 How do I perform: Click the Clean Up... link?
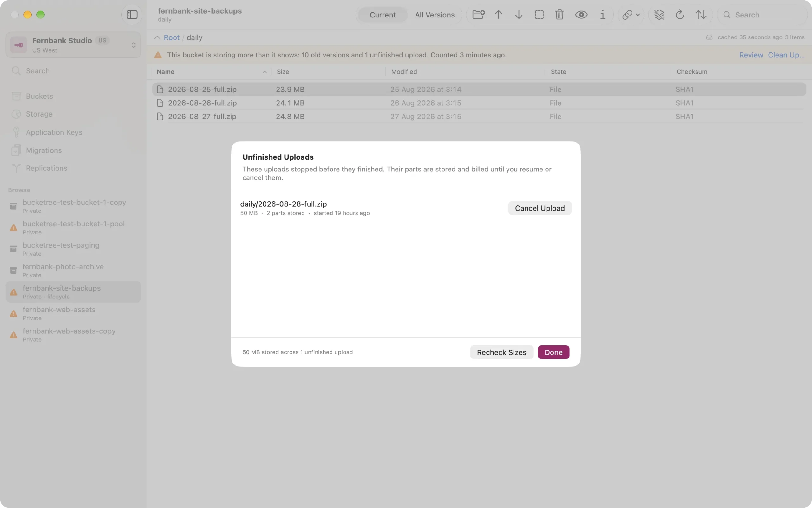(786, 55)
